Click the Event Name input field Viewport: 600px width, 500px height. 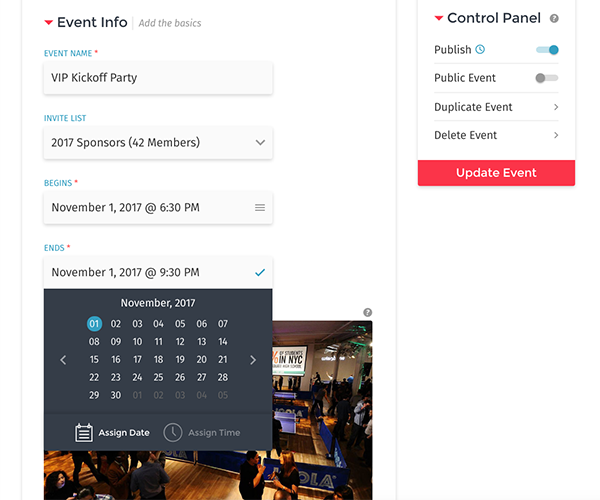pos(158,78)
